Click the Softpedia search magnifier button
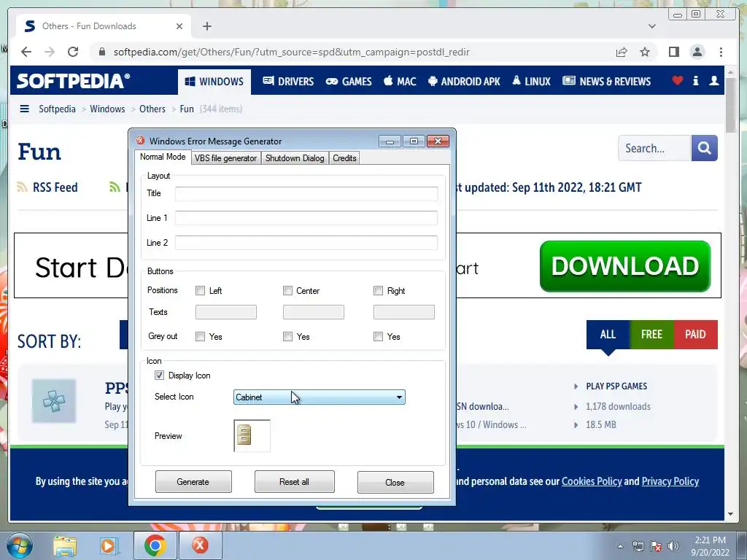 704,148
